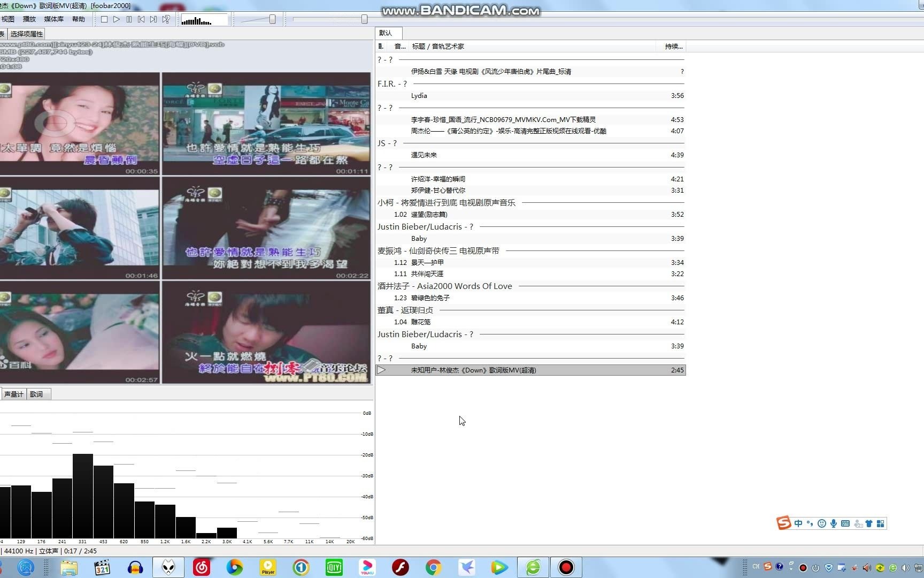Select track 1.04 雕花笼
This screenshot has height=578, width=924.
tap(530, 322)
